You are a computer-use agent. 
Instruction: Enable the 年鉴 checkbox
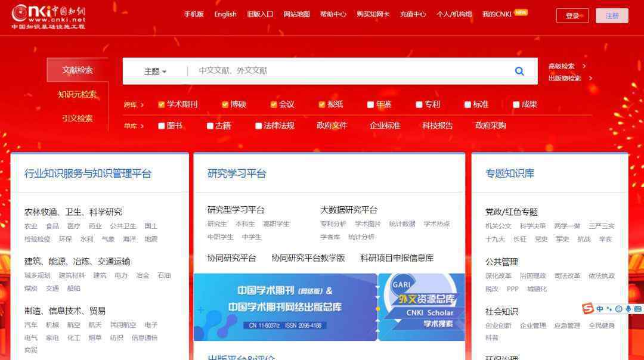click(x=370, y=105)
